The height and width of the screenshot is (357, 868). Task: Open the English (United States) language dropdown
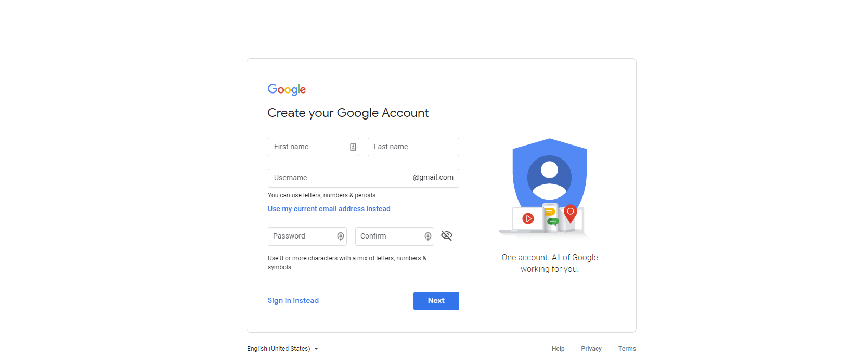click(x=282, y=349)
